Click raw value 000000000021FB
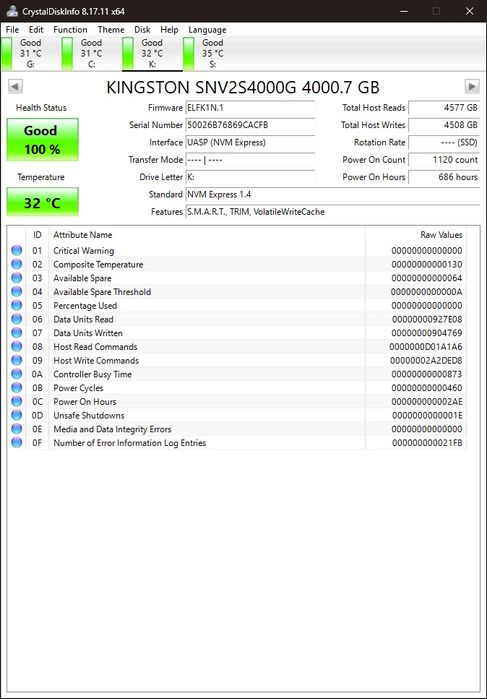Image resolution: width=487 pixels, height=699 pixels. [x=427, y=443]
